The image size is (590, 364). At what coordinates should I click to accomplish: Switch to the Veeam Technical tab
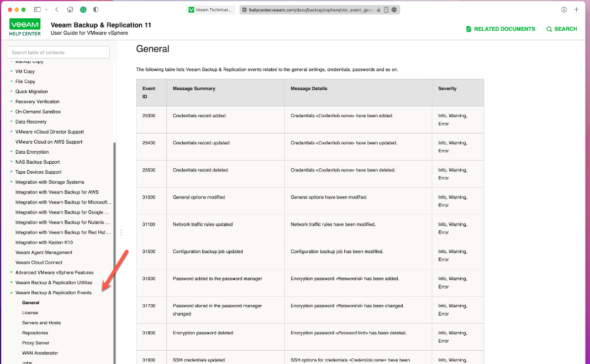(211, 10)
